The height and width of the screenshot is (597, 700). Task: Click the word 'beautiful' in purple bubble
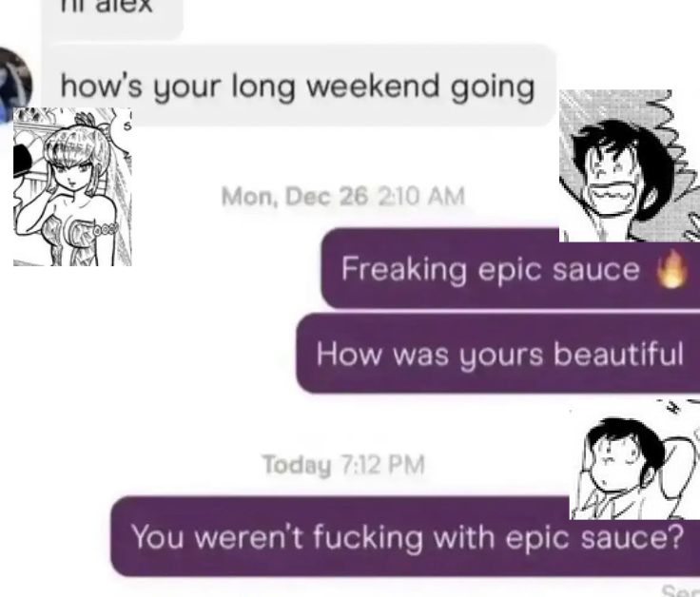[618, 354]
